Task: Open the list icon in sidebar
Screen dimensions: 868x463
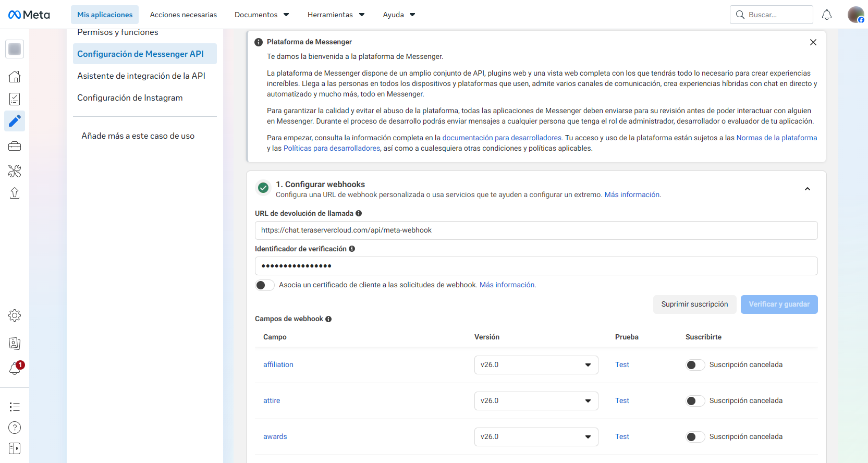Action: tap(15, 407)
